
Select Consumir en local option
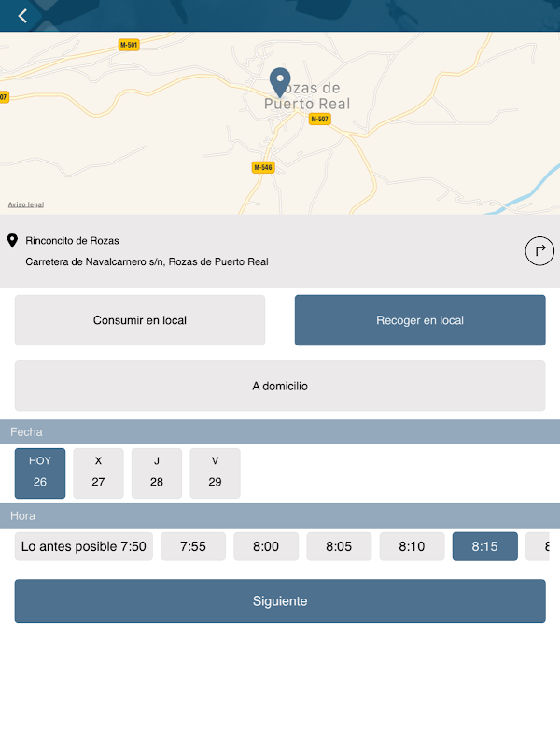140,320
